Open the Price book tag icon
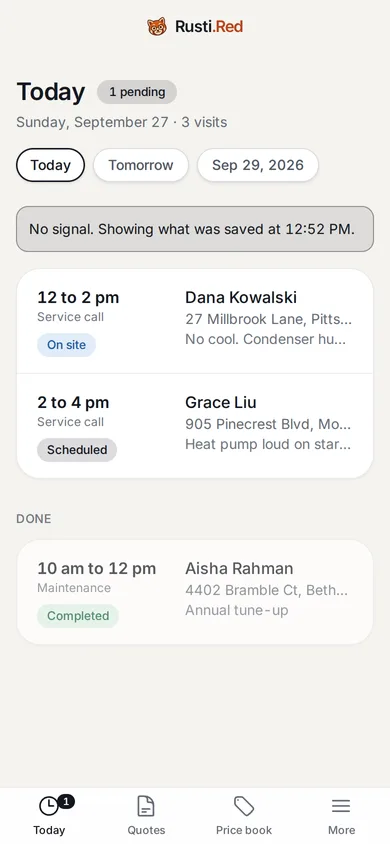The image size is (390, 844). click(244, 806)
